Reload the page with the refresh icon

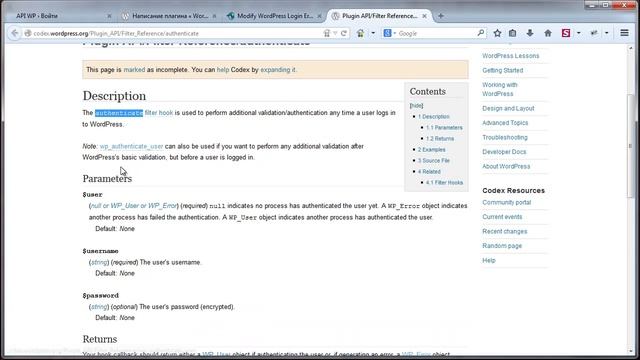pos(344,33)
